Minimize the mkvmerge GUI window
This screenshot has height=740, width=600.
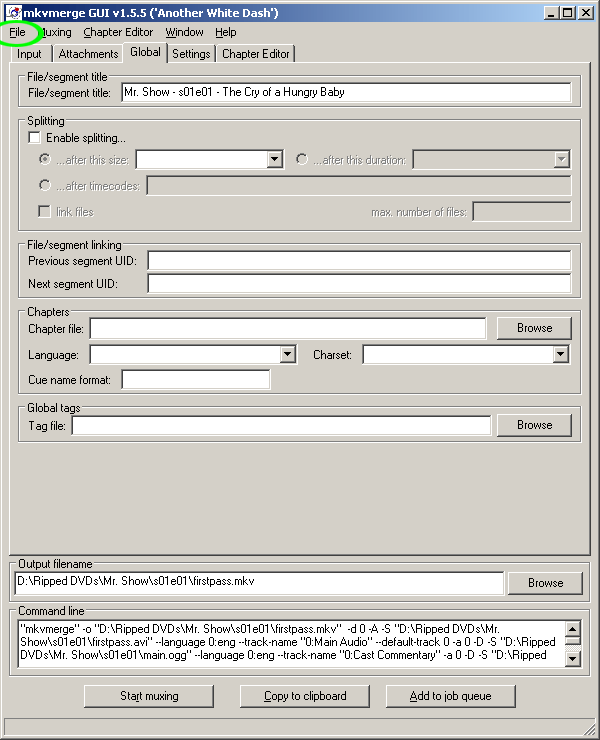[551, 13]
